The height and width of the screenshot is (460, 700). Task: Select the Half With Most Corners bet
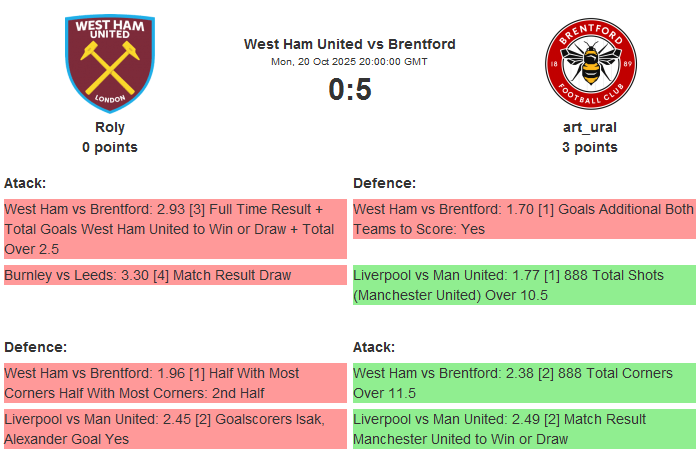coord(175,383)
